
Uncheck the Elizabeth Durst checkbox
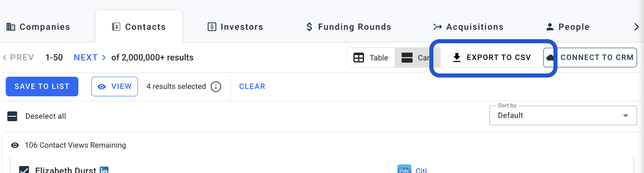tap(24, 170)
